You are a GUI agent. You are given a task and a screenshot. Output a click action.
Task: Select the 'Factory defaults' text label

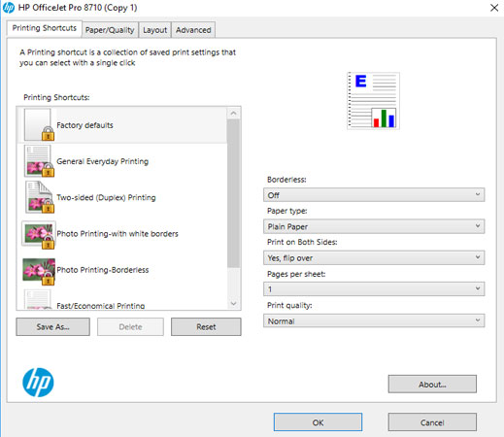(x=84, y=125)
